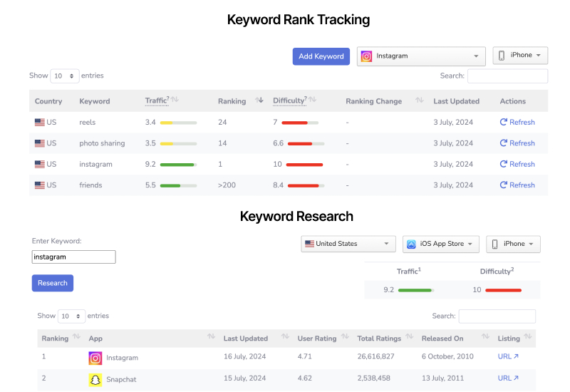This screenshot has width=570, height=392.
Task: Sort research results by User Rating arrows
Action: pos(345,336)
